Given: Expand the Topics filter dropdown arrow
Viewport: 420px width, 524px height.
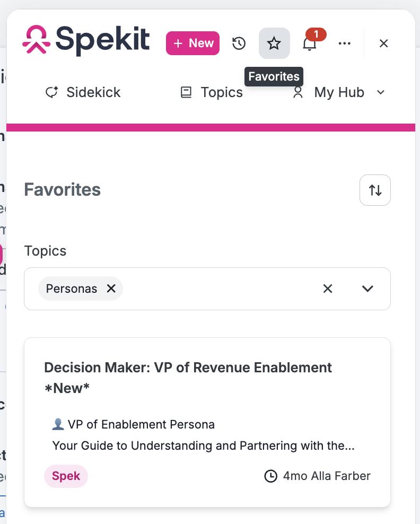Looking at the screenshot, I should click(367, 289).
